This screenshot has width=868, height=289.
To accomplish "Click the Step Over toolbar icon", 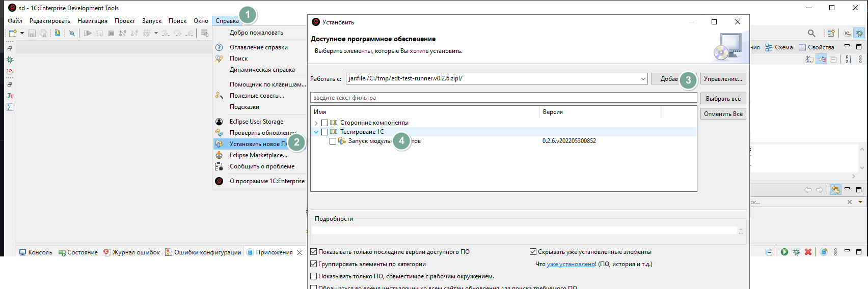I will pos(177,33).
